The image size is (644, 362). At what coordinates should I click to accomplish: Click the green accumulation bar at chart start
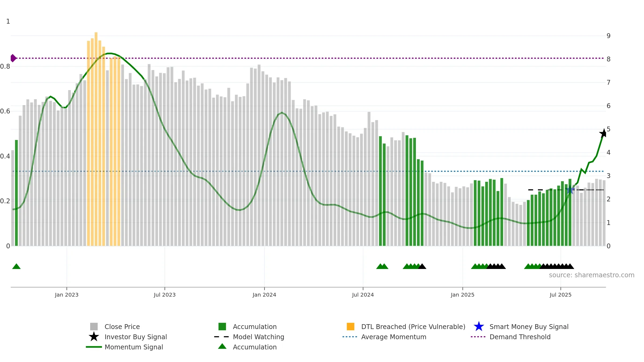(16, 193)
